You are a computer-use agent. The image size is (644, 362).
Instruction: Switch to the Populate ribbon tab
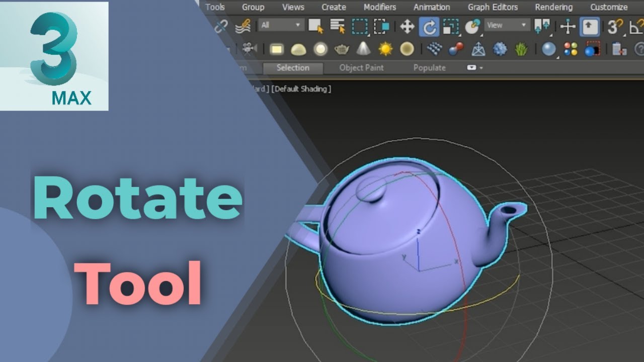point(429,68)
